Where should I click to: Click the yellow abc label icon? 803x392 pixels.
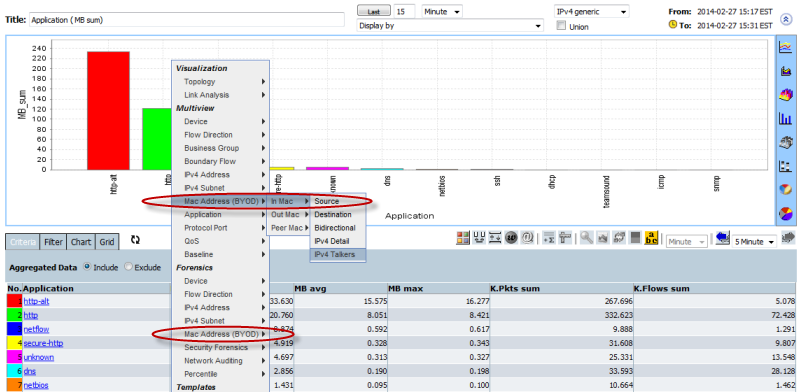(651, 238)
